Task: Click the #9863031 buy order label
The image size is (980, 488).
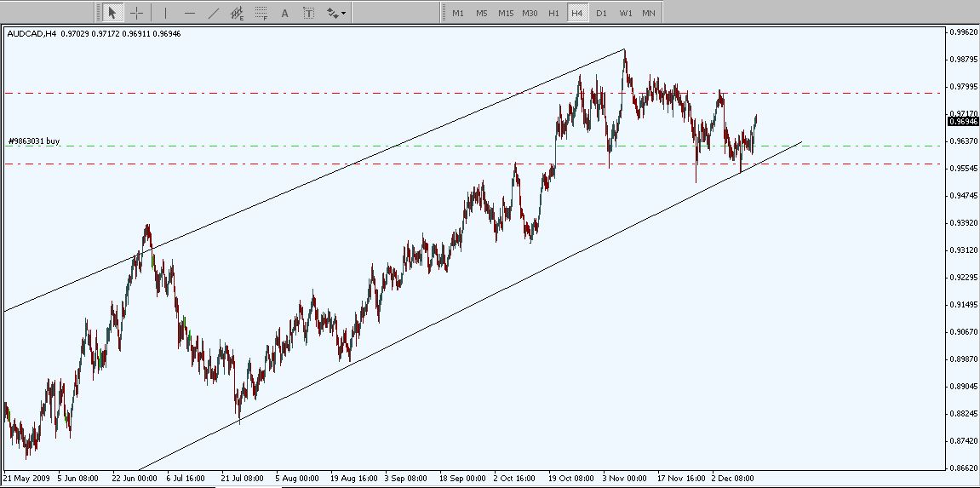Action: (34, 141)
